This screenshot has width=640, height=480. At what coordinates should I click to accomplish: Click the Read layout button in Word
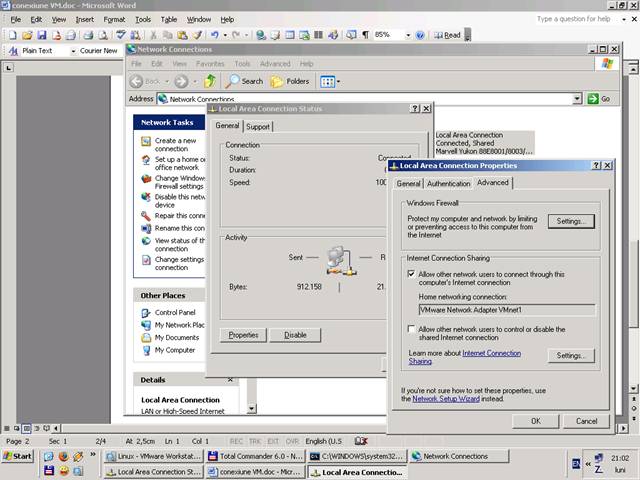447,35
